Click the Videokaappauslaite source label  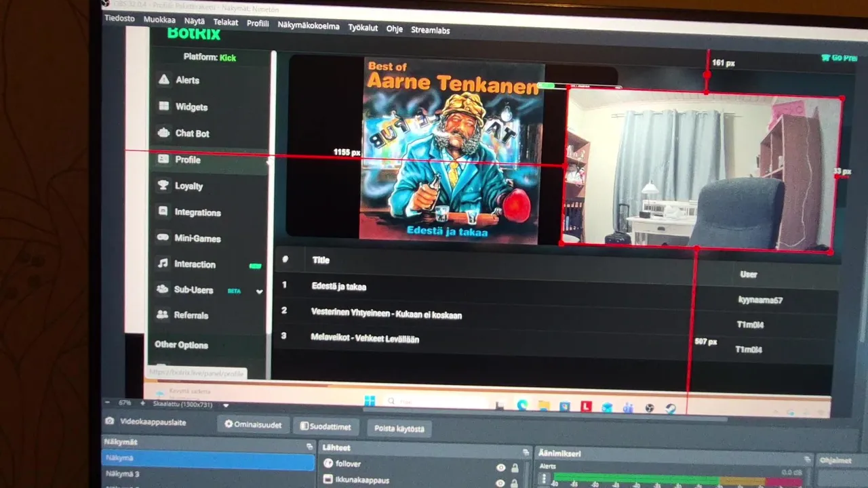tap(153, 422)
